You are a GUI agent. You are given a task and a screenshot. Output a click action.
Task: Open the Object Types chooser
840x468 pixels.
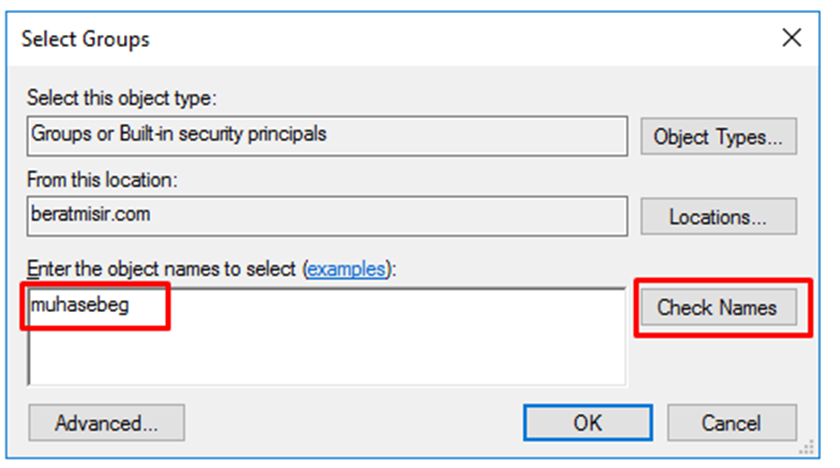pos(718,136)
